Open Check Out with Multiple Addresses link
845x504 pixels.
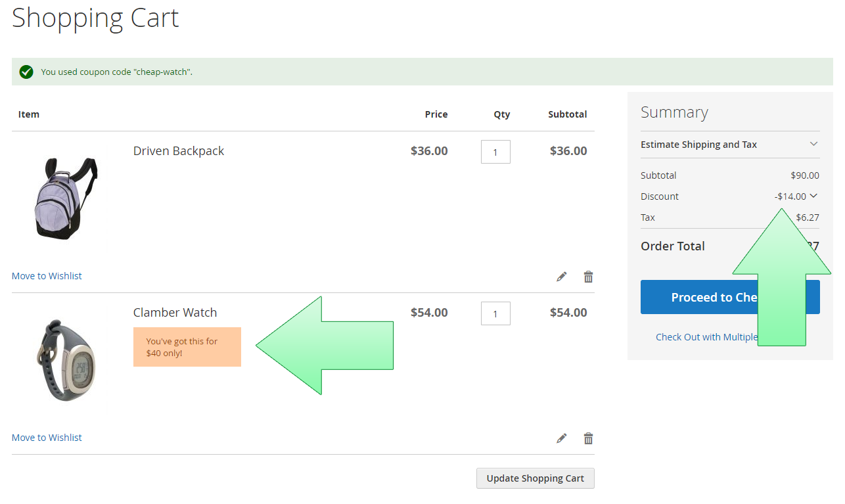707,337
